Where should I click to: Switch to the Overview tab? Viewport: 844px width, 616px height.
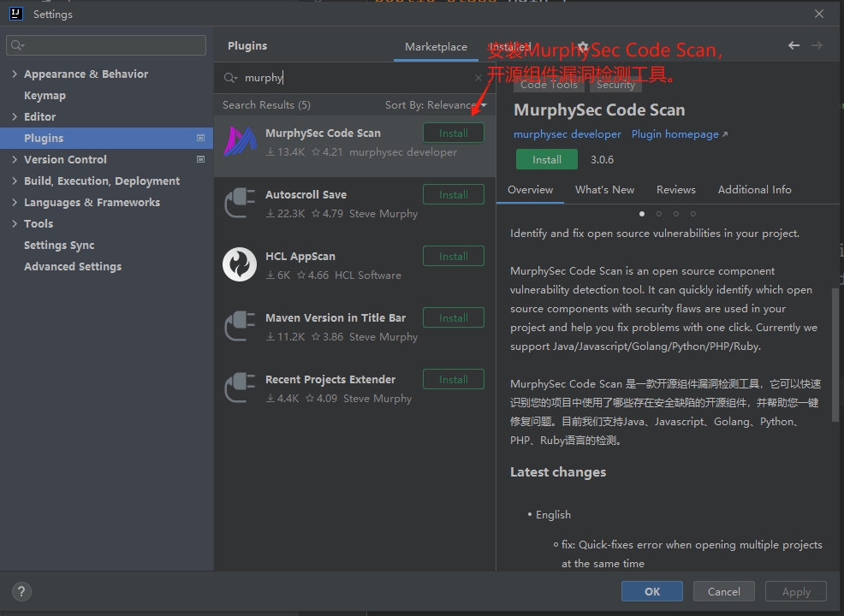click(530, 189)
